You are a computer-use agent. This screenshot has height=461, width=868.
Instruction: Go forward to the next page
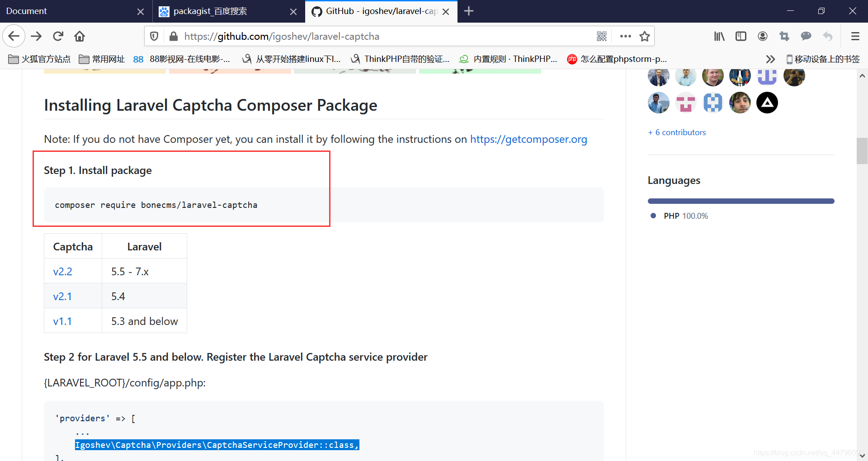tap(36, 36)
